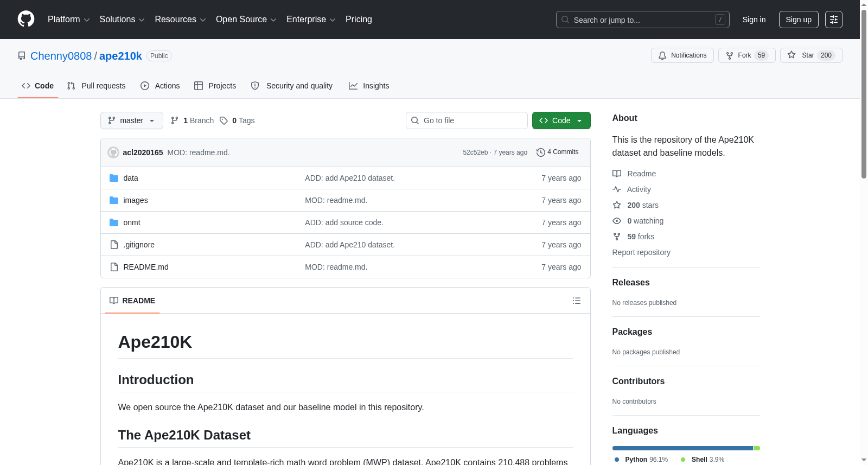Open the Report repository link
This screenshot has width=868, height=465.
pyautogui.click(x=641, y=252)
